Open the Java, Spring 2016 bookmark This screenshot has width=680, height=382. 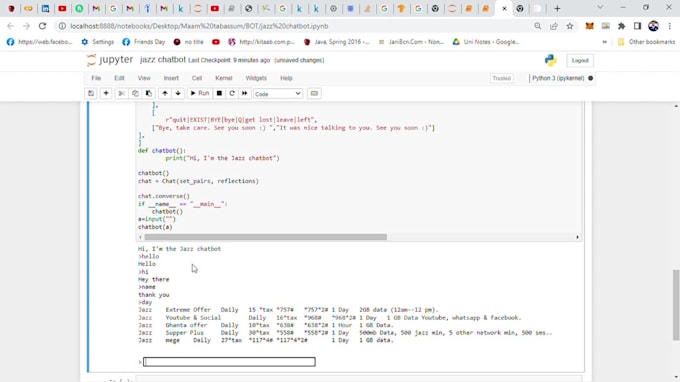337,42
